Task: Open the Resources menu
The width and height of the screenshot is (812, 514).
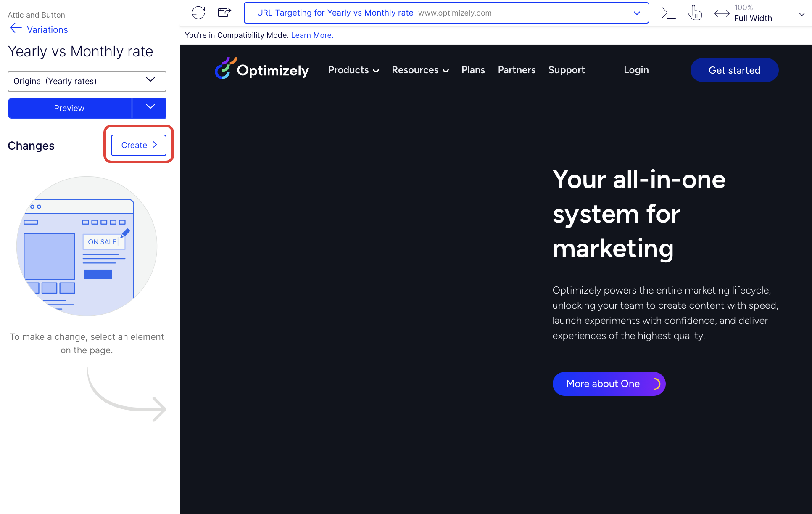Action: (x=420, y=70)
